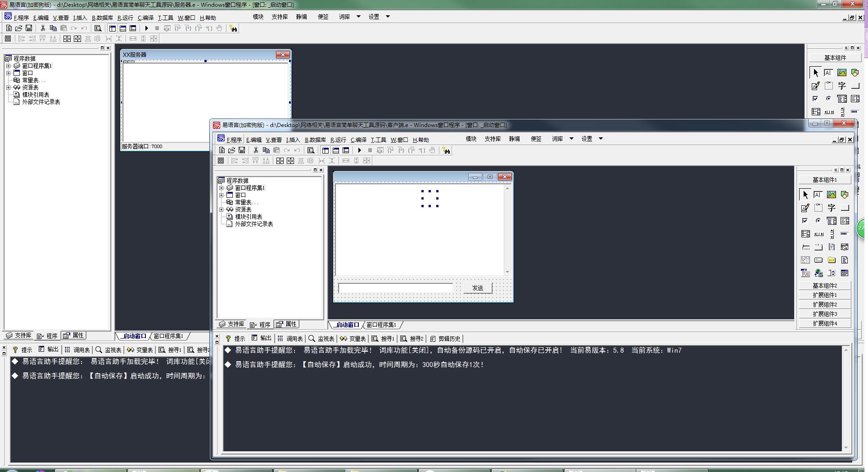Select pointer arrow tool in server toolbox

click(x=816, y=73)
